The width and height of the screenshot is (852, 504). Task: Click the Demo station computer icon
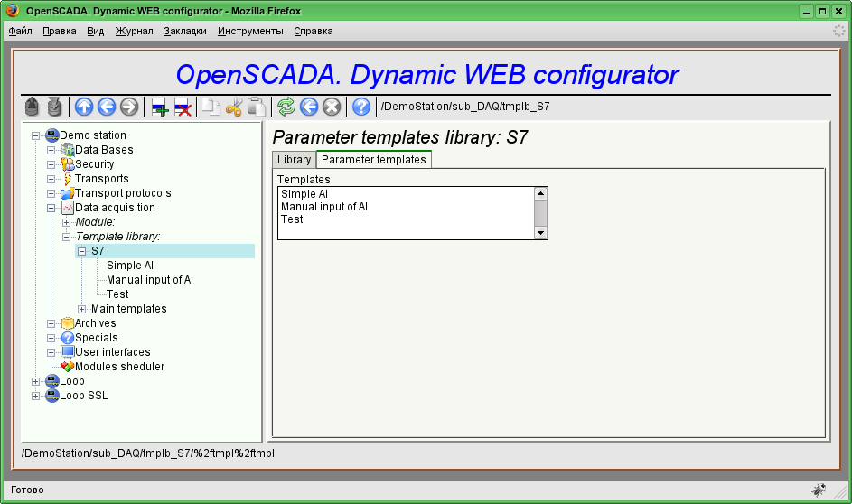tap(52, 135)
